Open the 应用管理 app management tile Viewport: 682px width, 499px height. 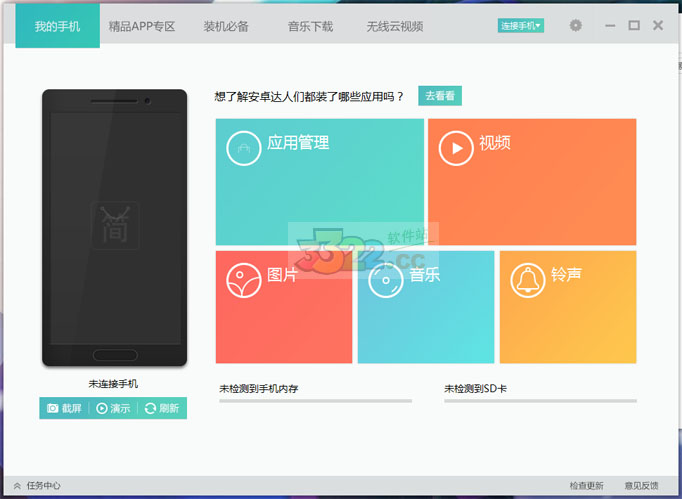click(320, 182)
